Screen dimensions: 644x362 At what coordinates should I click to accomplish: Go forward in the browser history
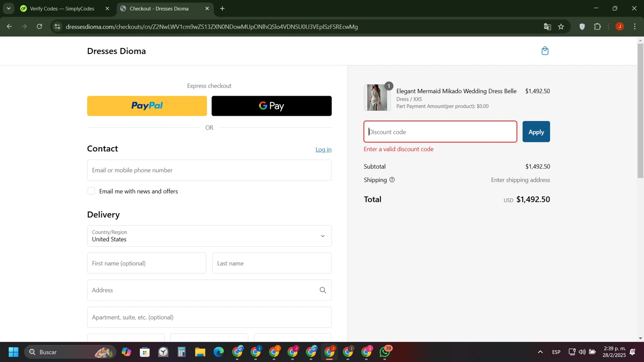(24, 27)
